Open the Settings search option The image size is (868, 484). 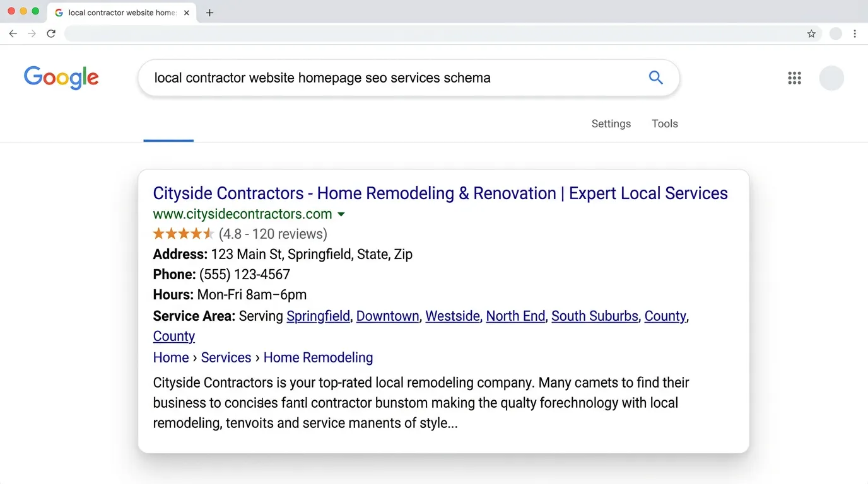pos(611,124)
